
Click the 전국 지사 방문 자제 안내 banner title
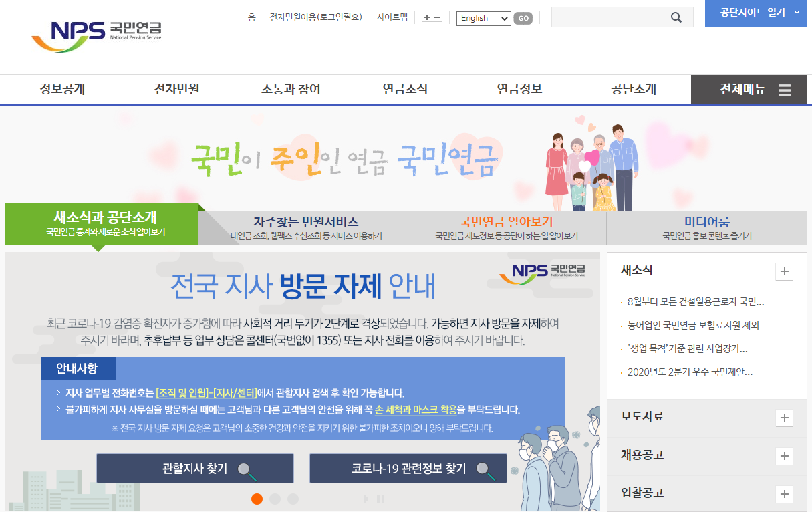coord(303,287)
